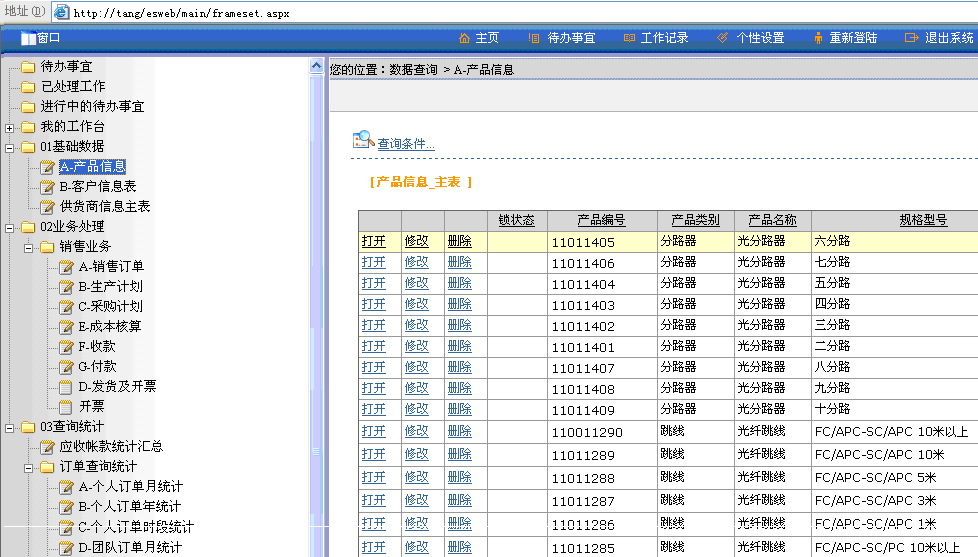Viewport: 978px width, 557px height.
Task: Click the 重新登陆 person icon
Action: (x=818, y=38)
